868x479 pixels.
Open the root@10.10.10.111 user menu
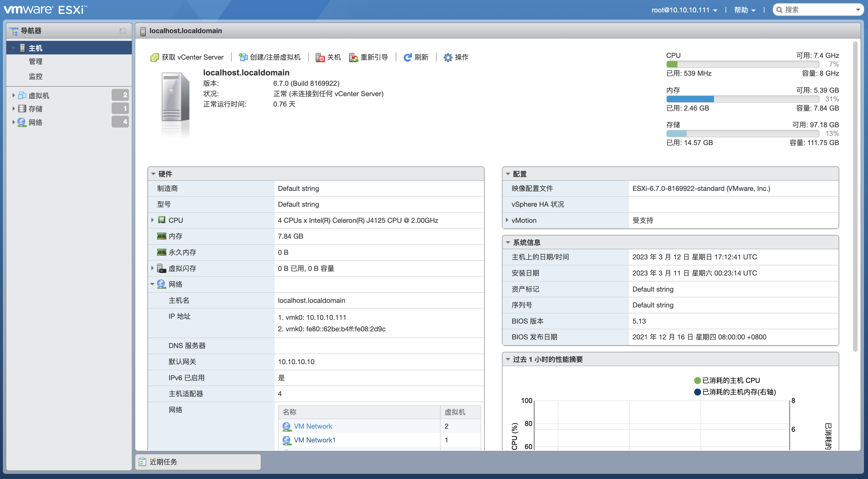[684, 10]
